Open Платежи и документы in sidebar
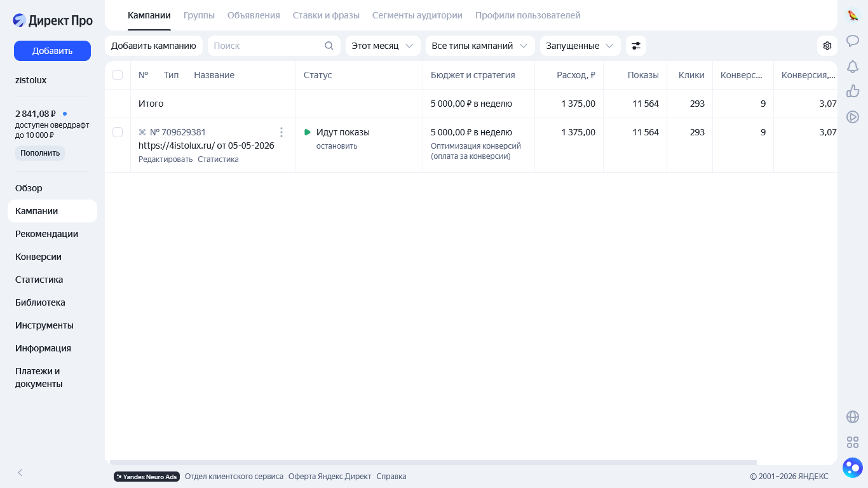868x488 pixels. 52,377
